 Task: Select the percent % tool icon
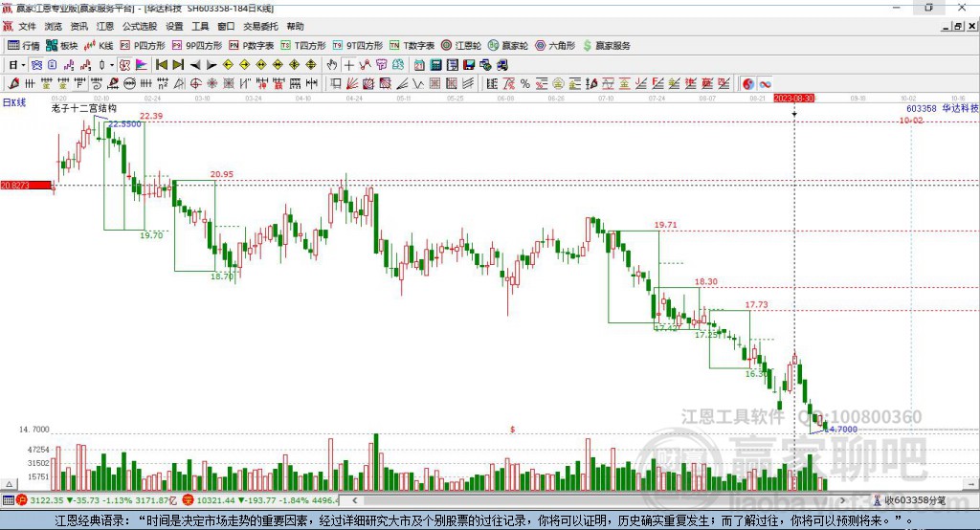[525, 84]
